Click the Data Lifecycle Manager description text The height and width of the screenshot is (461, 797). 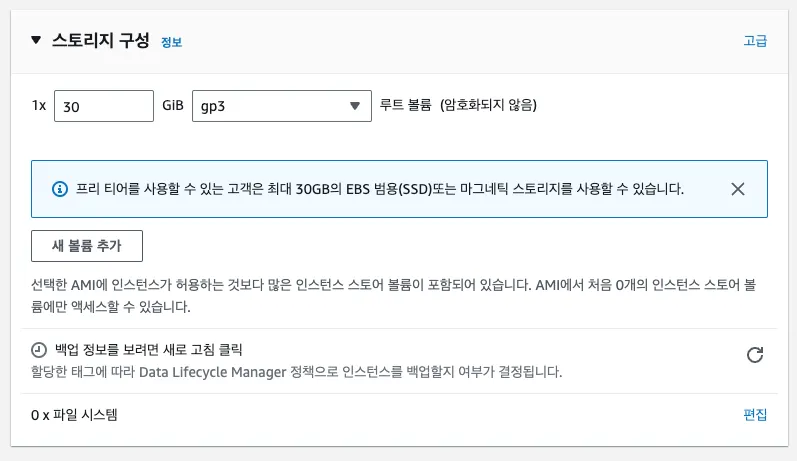click(x=296, y=372)
